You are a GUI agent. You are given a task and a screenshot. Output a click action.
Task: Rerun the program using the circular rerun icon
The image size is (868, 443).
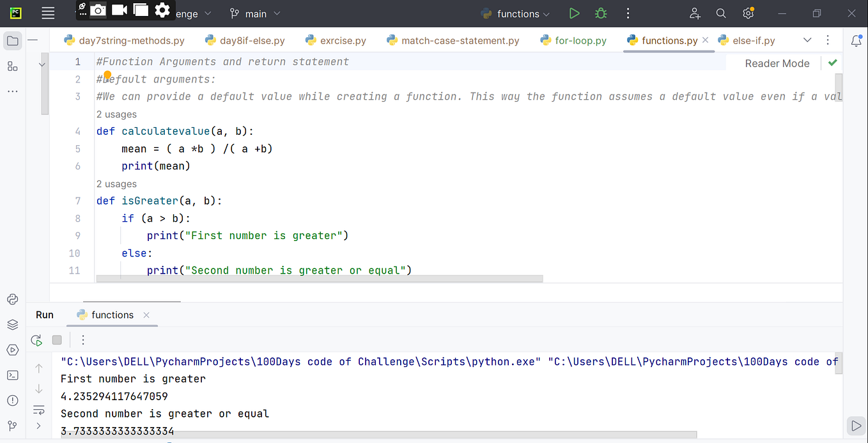(36, 339)
